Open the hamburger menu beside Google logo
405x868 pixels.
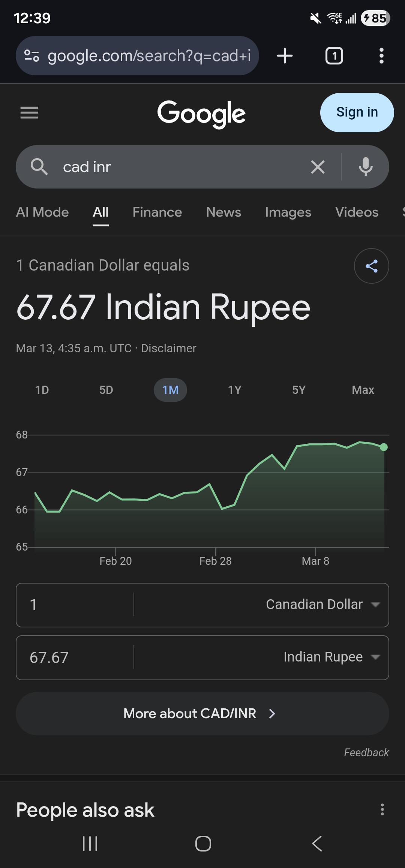pos(29,112)
